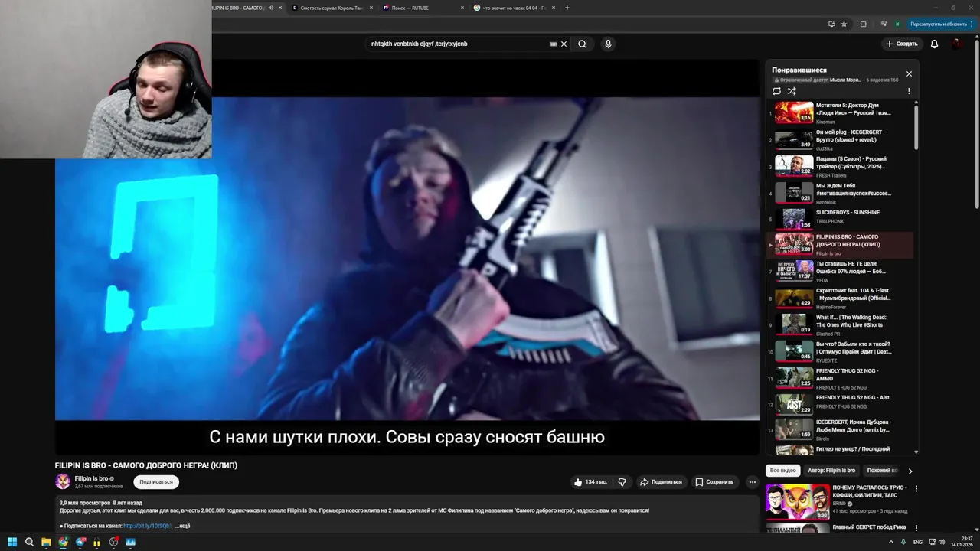This screenshot has height=551, width=980.
Task: Select Автор: Filipin is bro filter chip
Action: [831, 470]
